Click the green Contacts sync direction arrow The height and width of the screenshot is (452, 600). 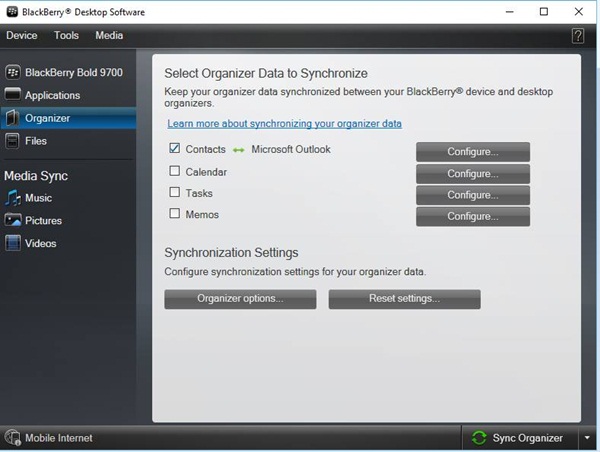pyautogui.click(x=238, y=150)
